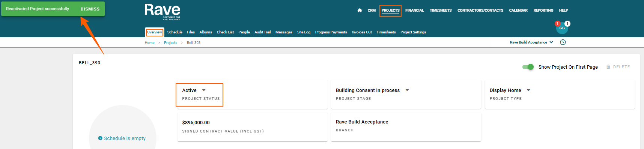
Task: Switch to the Check List tab
Action: point(225,32)
